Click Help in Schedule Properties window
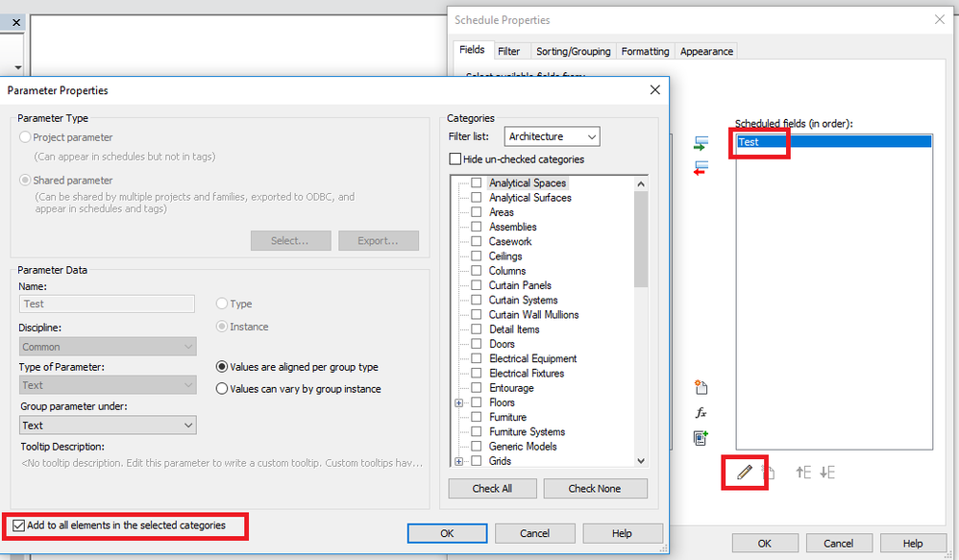 pyautogui.click(x=913, y=543)
